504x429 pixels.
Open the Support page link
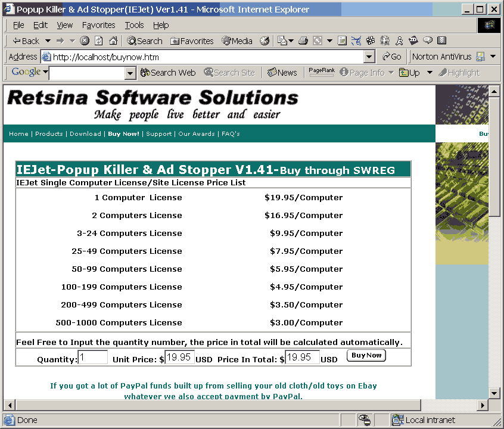click(x=159, y=134)
